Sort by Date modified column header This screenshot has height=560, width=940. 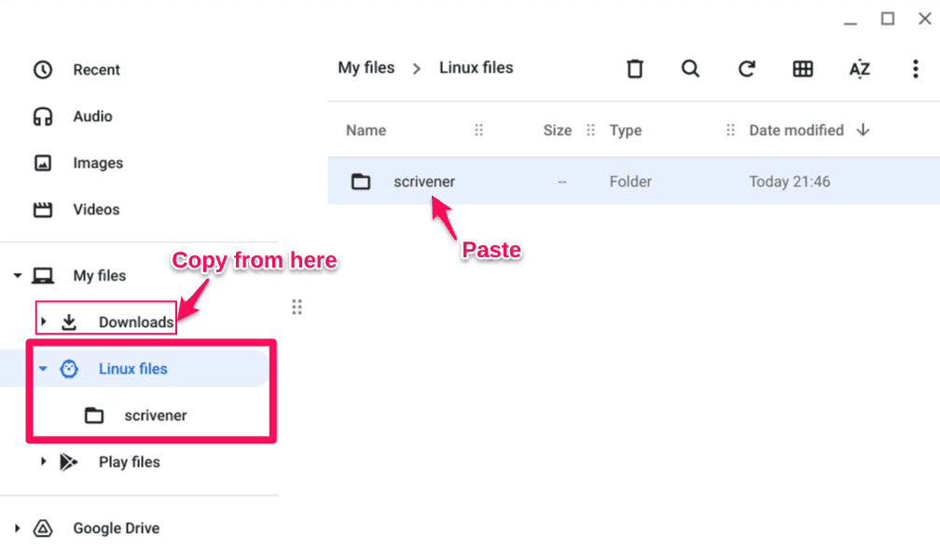pos(796,130)
